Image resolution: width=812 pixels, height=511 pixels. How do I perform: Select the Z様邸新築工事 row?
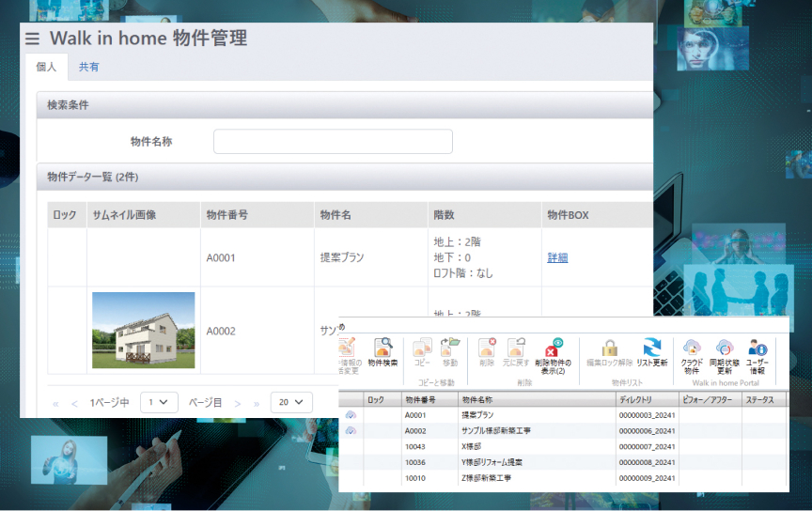pos(564,478)
